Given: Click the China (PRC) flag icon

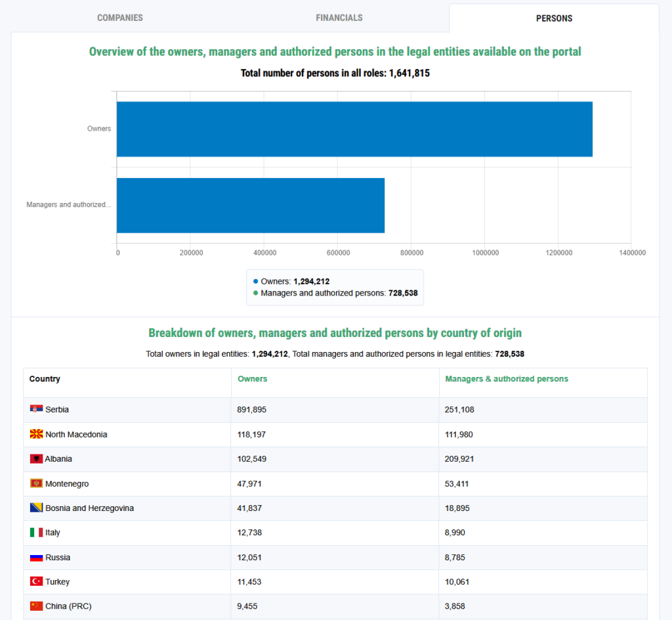Looking at the screenshot, I should pyautogui.click(x=36, y=606).
